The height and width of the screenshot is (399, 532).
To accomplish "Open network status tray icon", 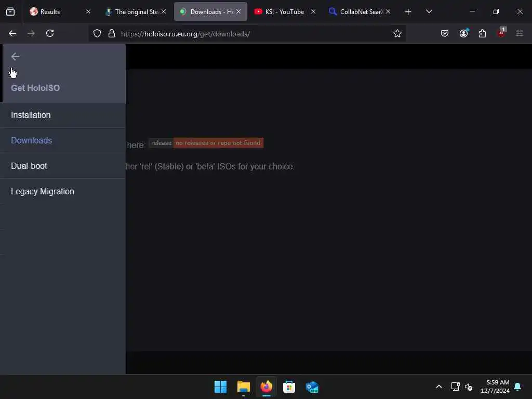I will pos(455,387).
